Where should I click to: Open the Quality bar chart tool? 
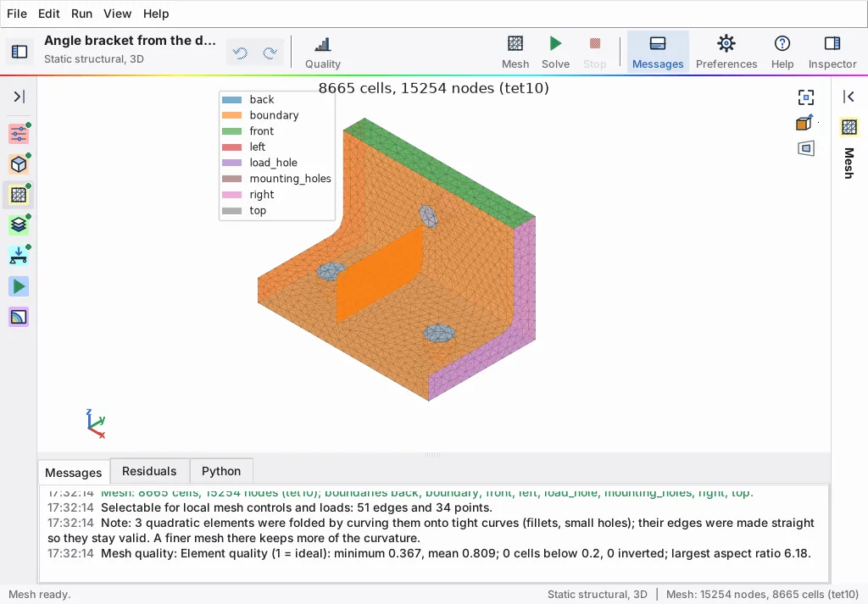323,53
